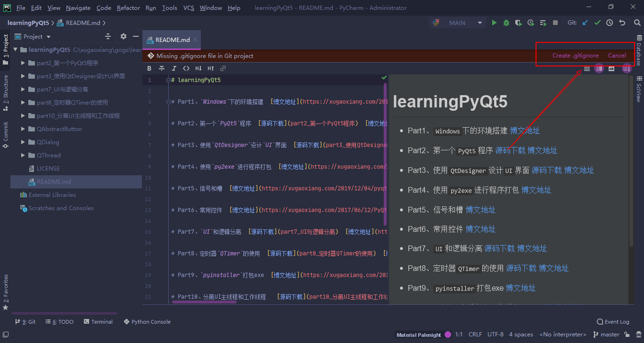The image size is (644, 343).
Task: Toggle the Database tool window
Action: 639,51
